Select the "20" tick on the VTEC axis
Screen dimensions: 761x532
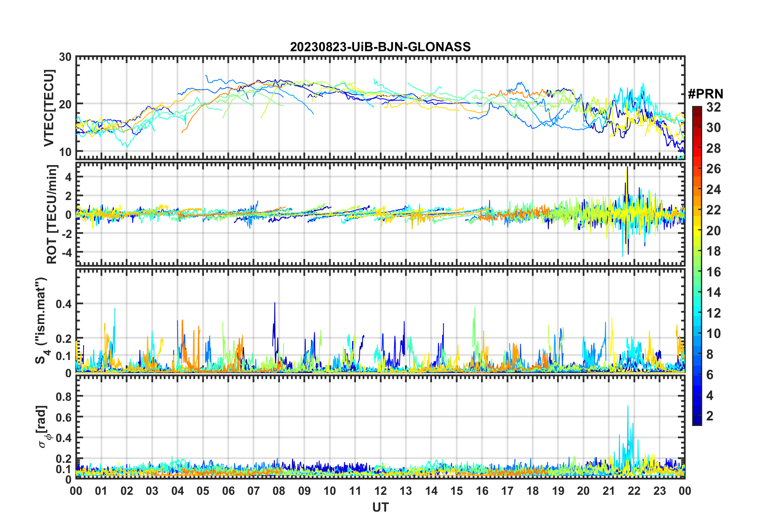click(x=65, y=104)
